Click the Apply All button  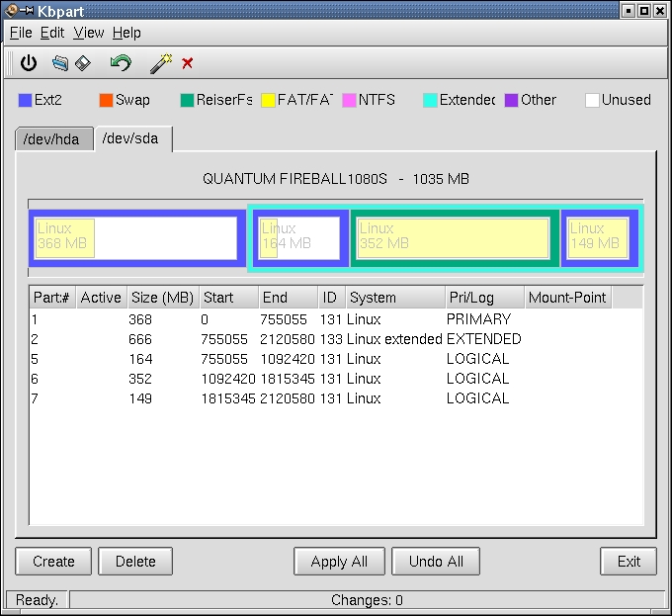point(339,562)
